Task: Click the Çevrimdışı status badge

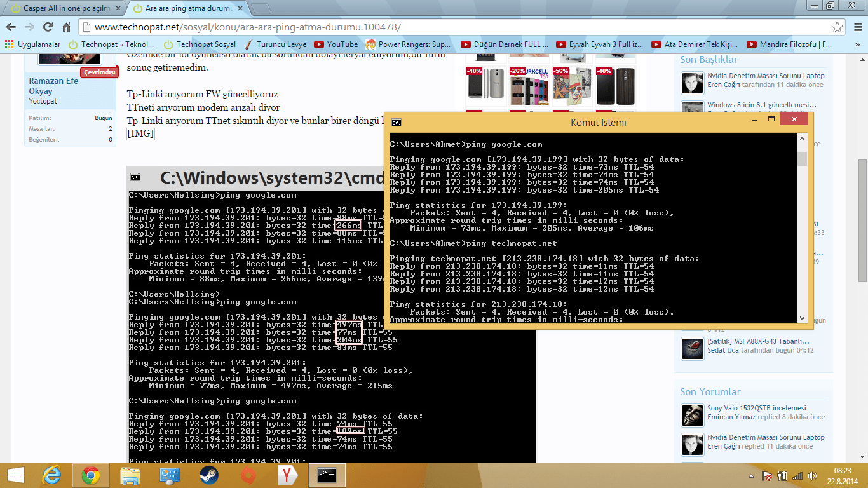Action: click(99, 72)
